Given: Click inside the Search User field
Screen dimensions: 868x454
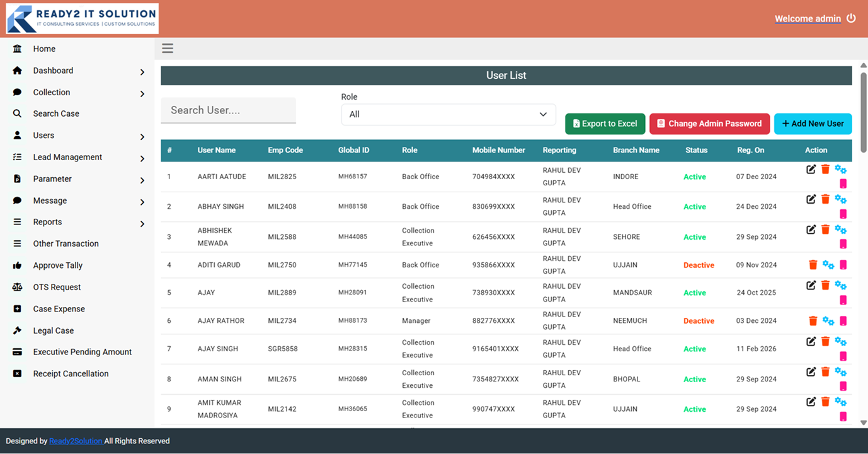Looking at the screenshot, I should click(x=228, y=110).
